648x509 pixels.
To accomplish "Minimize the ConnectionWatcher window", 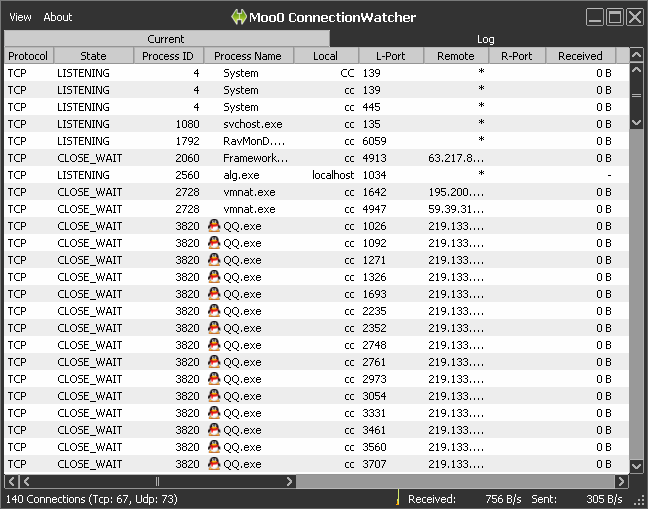I will click(595, 17).
